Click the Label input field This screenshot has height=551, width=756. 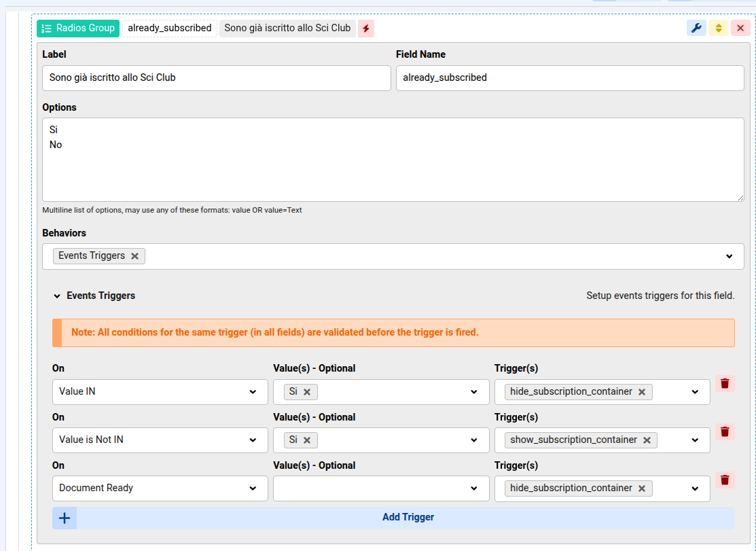click(x=216, y=78)
